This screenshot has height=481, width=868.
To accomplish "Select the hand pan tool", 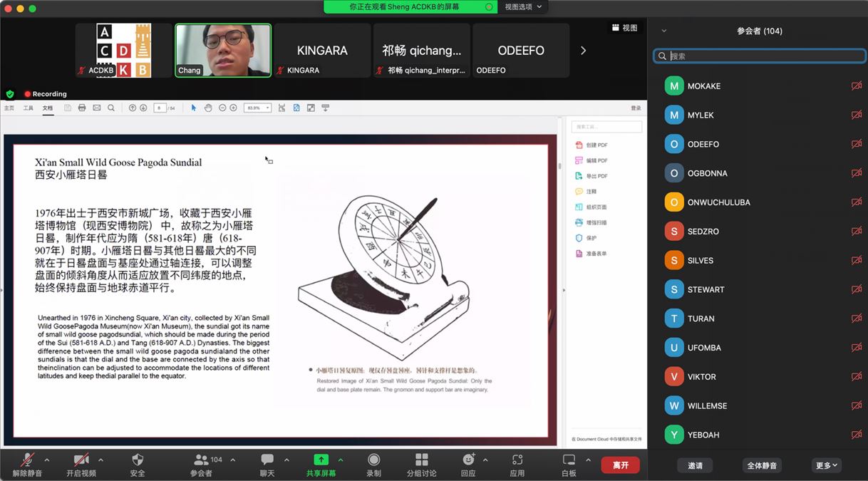I will 208,108.
